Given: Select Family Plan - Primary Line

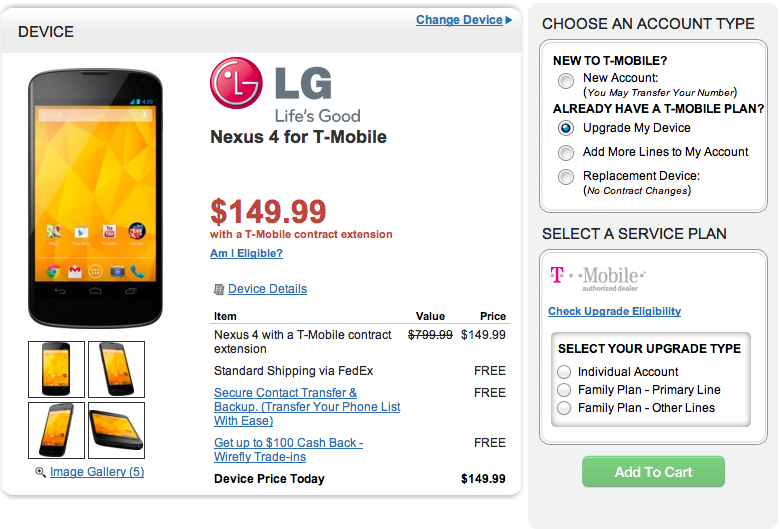Looking at the screenshot, I should 565,390.
